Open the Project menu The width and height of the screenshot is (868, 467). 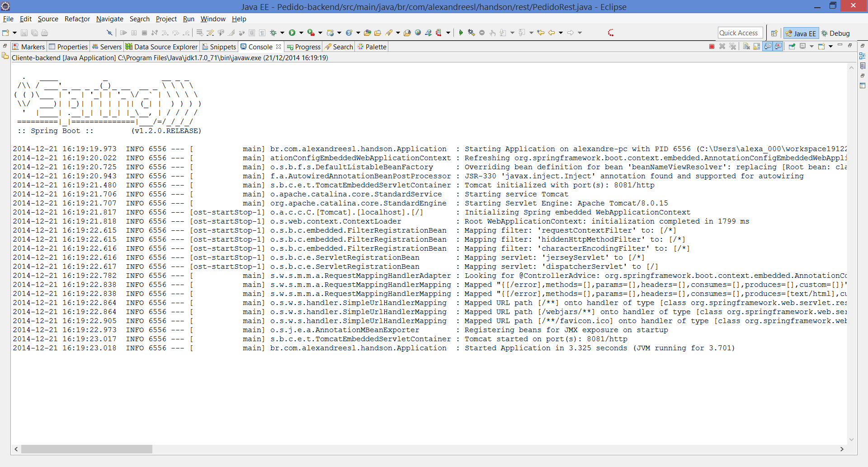tap(166, 19)
